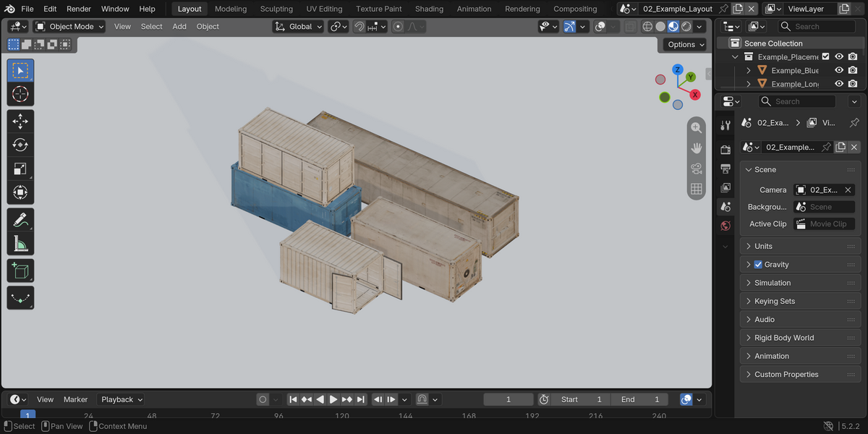The image size is (868, 434).
Task: Switch to rendered viewport shading
Action: (686, 26)
